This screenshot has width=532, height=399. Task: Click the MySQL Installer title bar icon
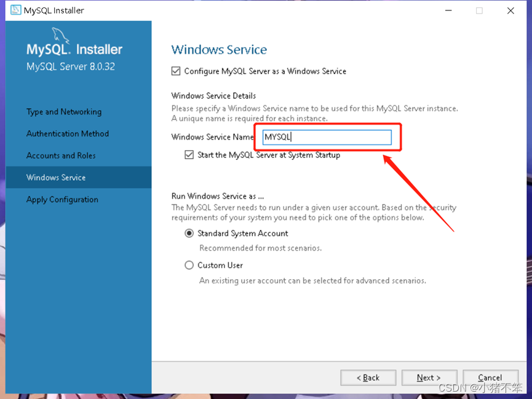pos(15,10)
